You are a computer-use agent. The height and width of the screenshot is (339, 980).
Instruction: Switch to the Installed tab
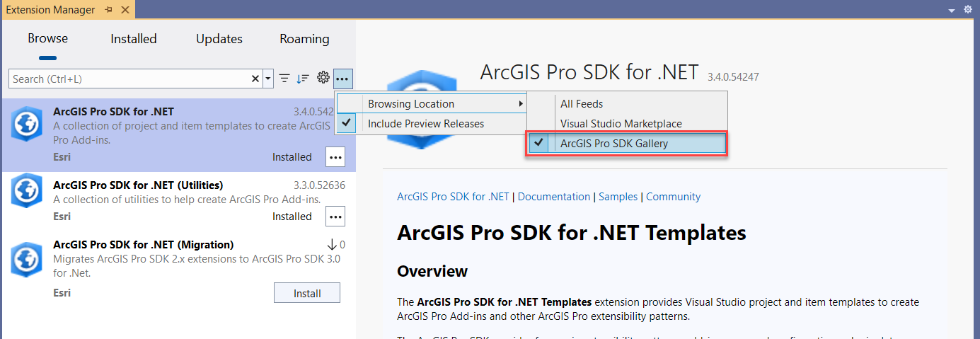[x=134, y=39]
